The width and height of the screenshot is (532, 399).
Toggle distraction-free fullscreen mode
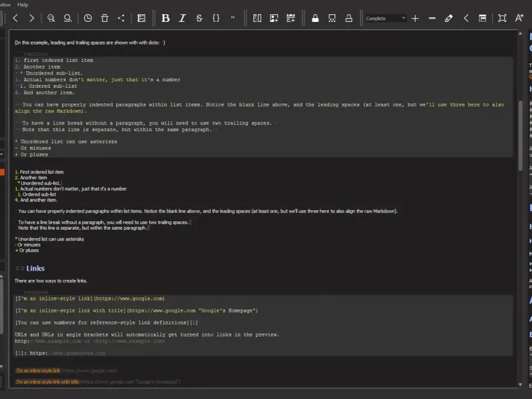(x=502, y=19)
